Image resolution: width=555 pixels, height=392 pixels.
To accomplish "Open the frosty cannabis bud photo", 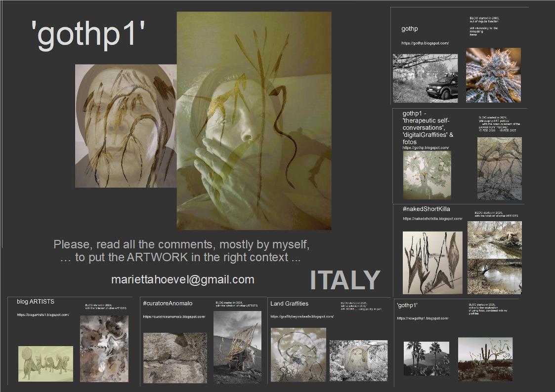I will coord(493,75).
